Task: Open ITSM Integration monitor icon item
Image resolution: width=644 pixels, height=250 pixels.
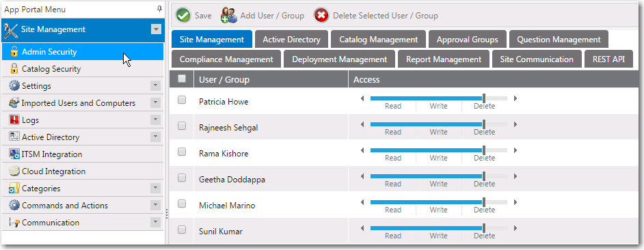Action: coord(14,154)
